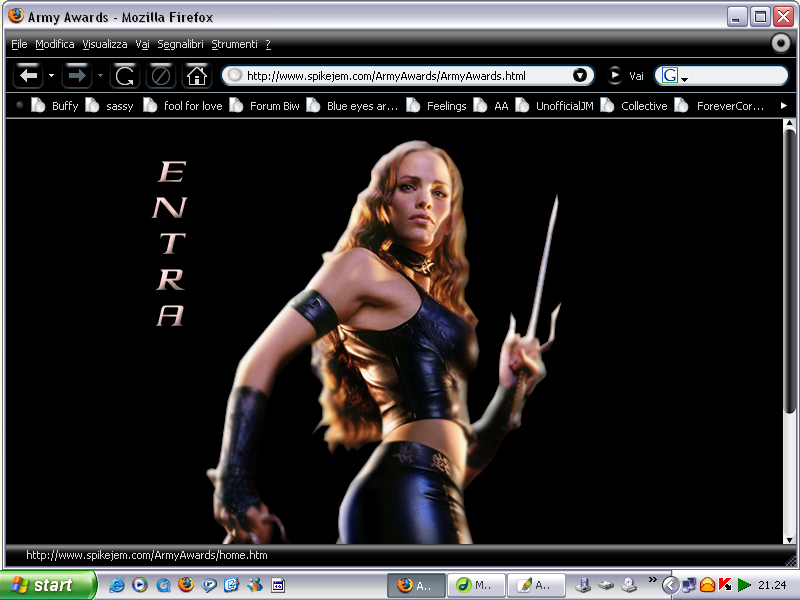The height and width of the screenshot is (600, 800).
Task: Switch to the green swirl 'M..' taskbar button
Action: click(476, 585)
